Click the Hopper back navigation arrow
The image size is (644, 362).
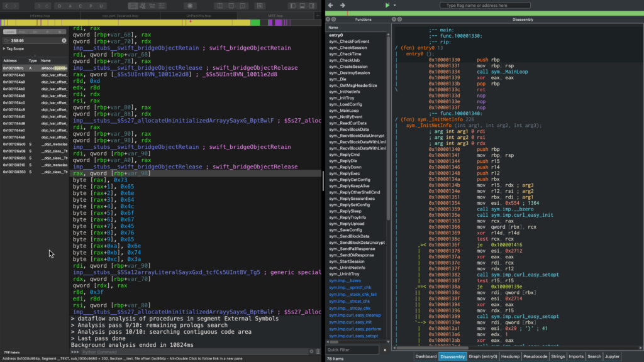[8, 5]
